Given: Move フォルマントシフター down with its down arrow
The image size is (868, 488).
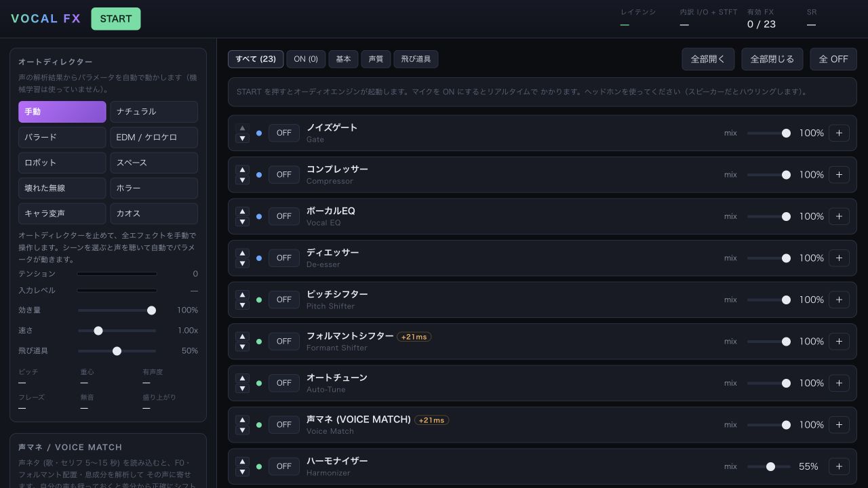Looking at the screenshot, I should tap(242, 347).
